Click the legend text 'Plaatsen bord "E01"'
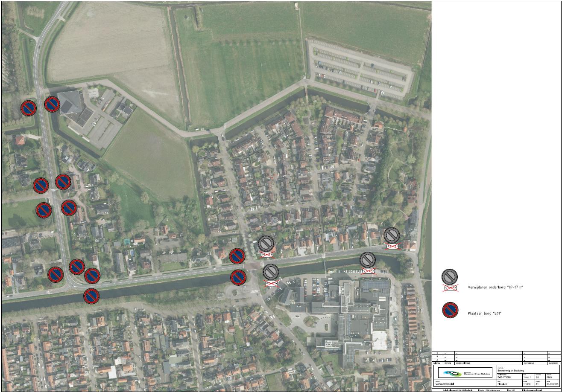 pyautogui.click(x=485, y=314)
